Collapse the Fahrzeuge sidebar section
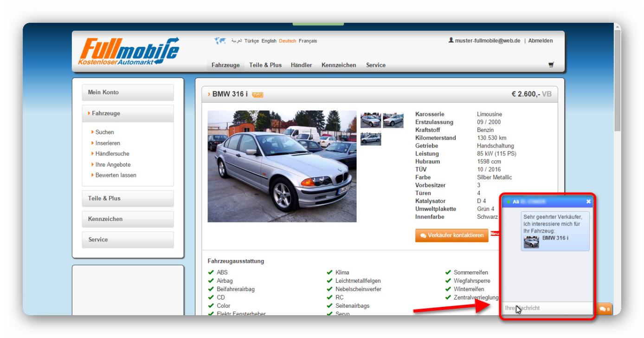 [128, 113]
